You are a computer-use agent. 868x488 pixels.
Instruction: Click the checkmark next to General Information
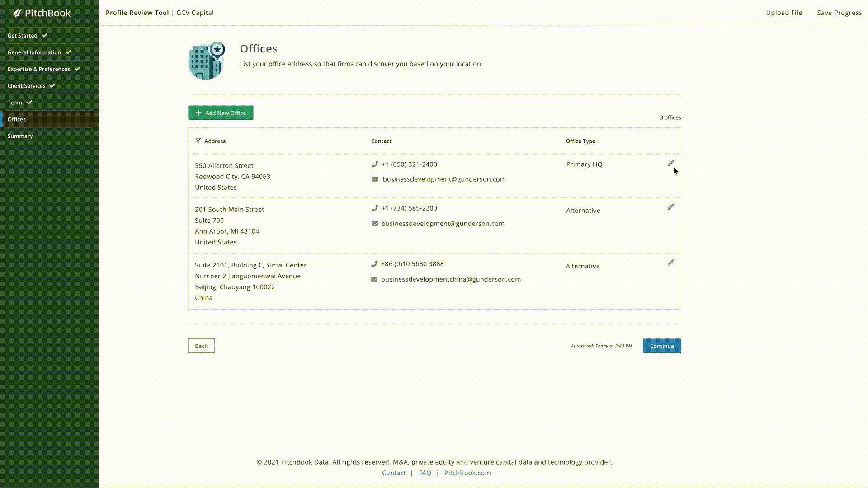pyautogui.click(x=68, y=52)
